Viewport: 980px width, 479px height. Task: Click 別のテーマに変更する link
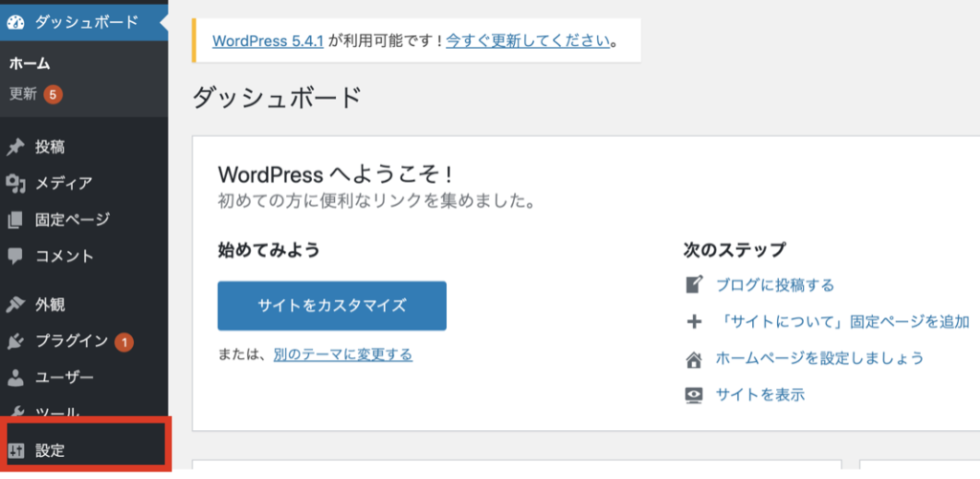[x=344, y=355]
